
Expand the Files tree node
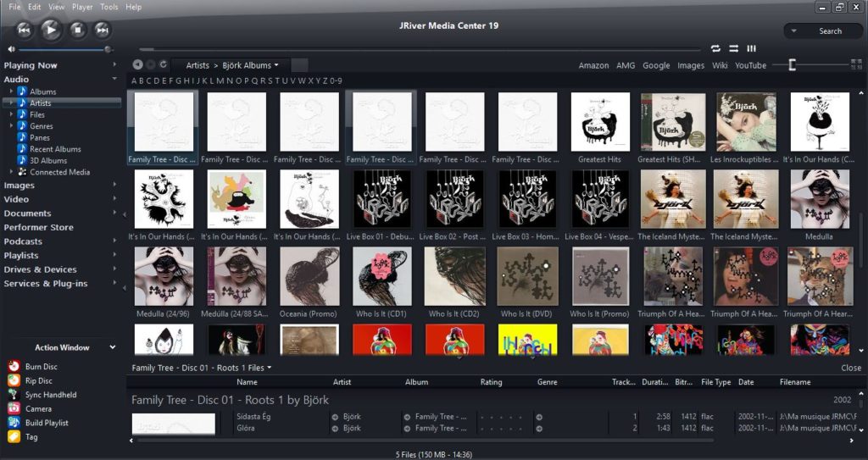coord(10,114)
